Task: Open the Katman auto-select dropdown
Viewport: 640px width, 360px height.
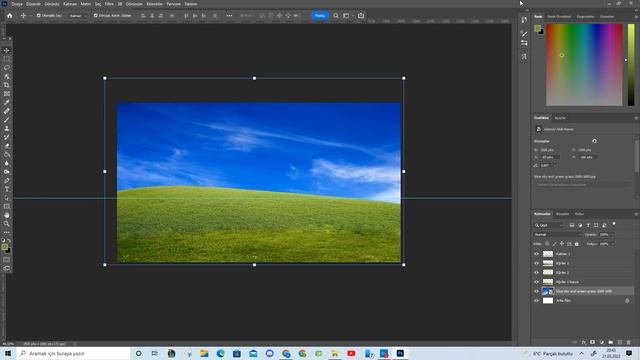Action: [78, 16]
